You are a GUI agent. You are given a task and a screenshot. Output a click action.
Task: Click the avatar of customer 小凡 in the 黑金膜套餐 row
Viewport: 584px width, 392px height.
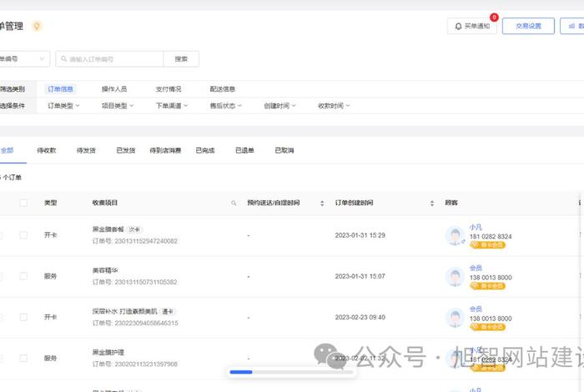(456, 236)
